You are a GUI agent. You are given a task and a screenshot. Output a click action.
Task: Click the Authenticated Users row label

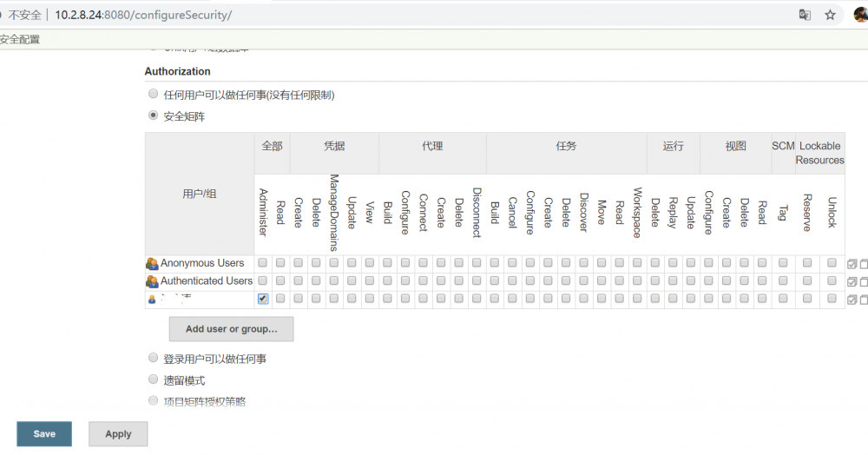pos(207,280)
